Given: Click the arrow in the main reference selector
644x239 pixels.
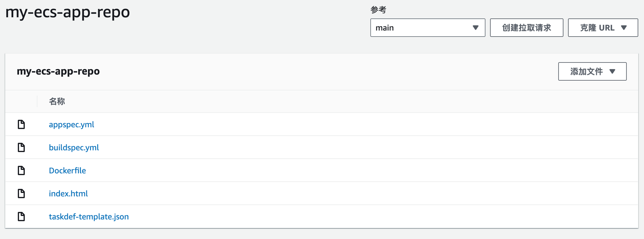Looking at the screenshot, I should [475, 28].
